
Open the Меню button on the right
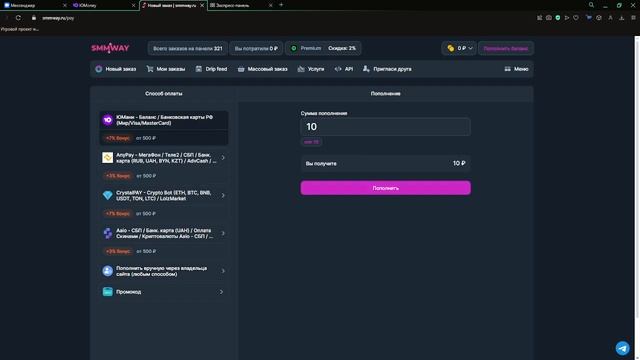tap(516, 69)
